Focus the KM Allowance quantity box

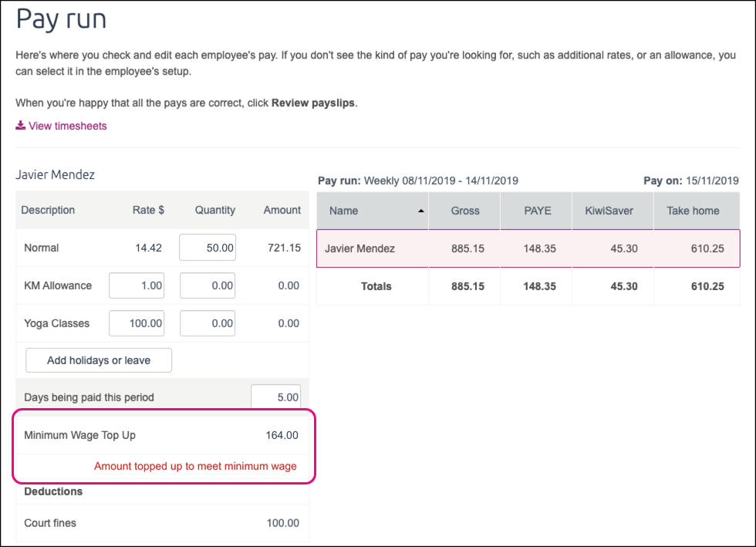click(208, 285)
